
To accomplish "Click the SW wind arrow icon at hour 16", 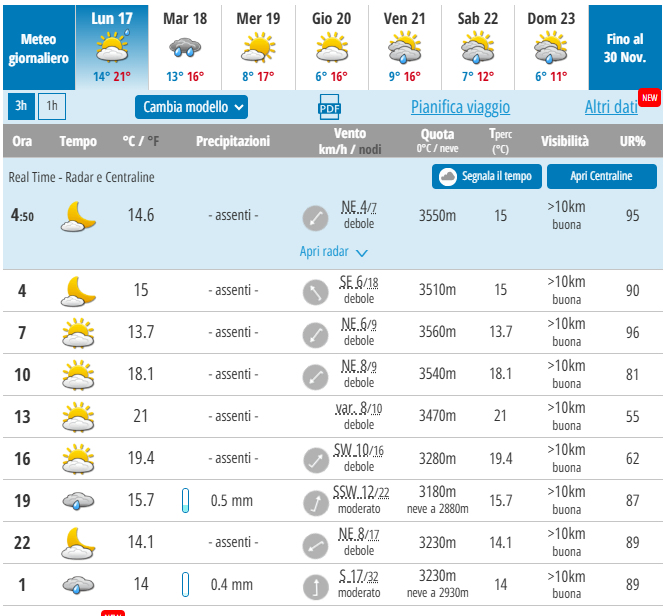I will click(x=315, y=459).
